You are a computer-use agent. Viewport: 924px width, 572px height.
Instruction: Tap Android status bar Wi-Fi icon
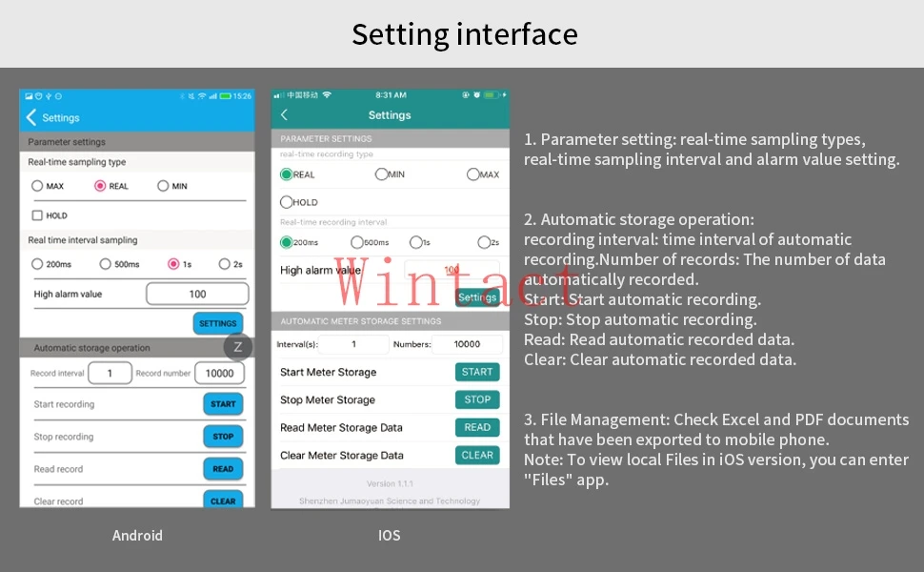point(202,96)
